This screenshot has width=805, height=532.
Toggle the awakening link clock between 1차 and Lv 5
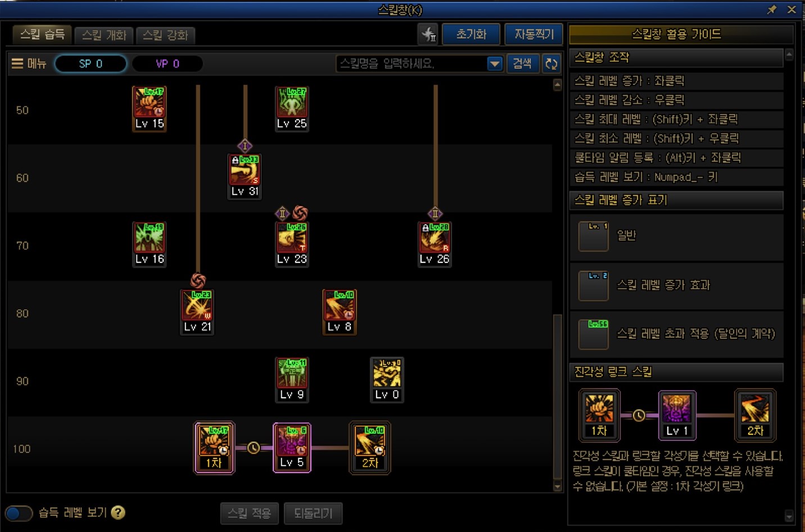254,448
